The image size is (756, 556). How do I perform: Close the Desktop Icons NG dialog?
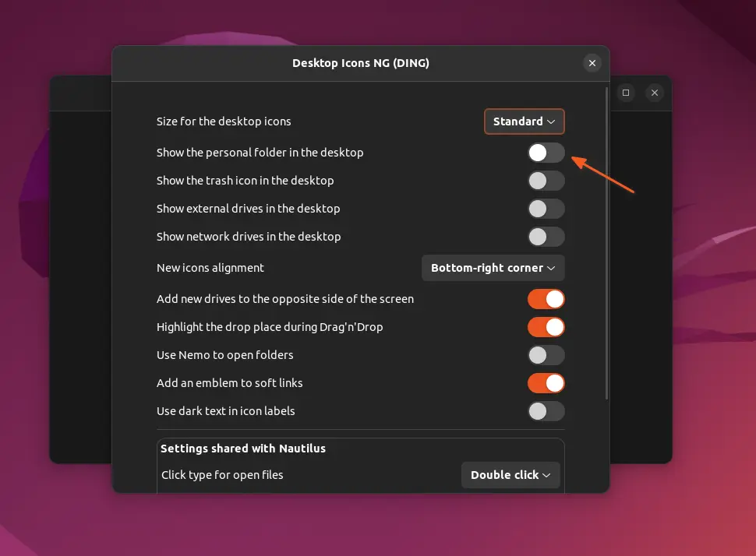point(592,63)
